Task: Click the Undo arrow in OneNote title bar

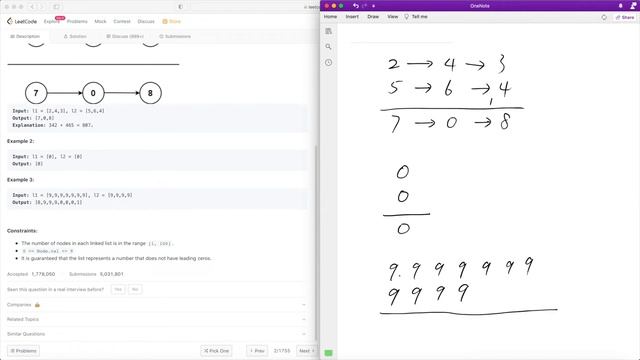Action: (356, 6)
